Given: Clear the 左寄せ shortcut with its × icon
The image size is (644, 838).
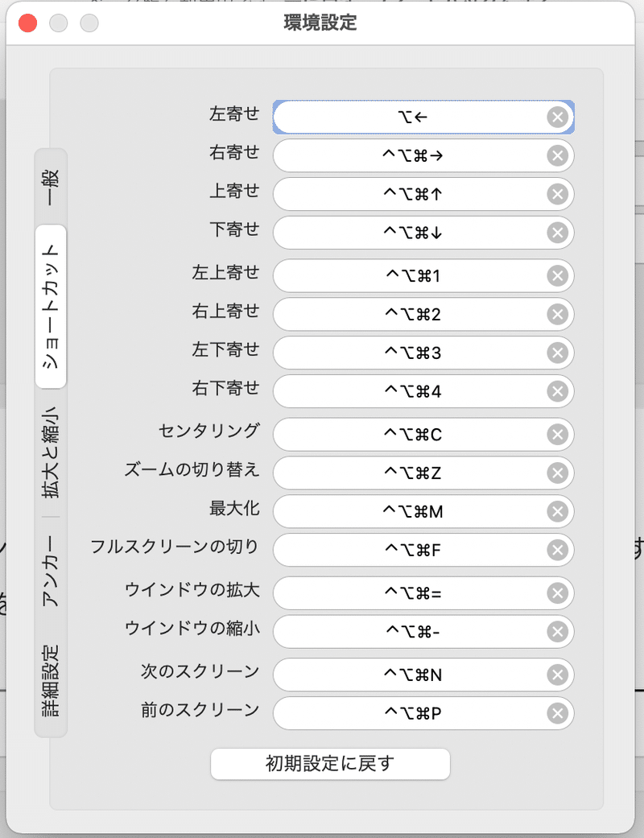Looking at the screenshot, I should click(557, 117).
